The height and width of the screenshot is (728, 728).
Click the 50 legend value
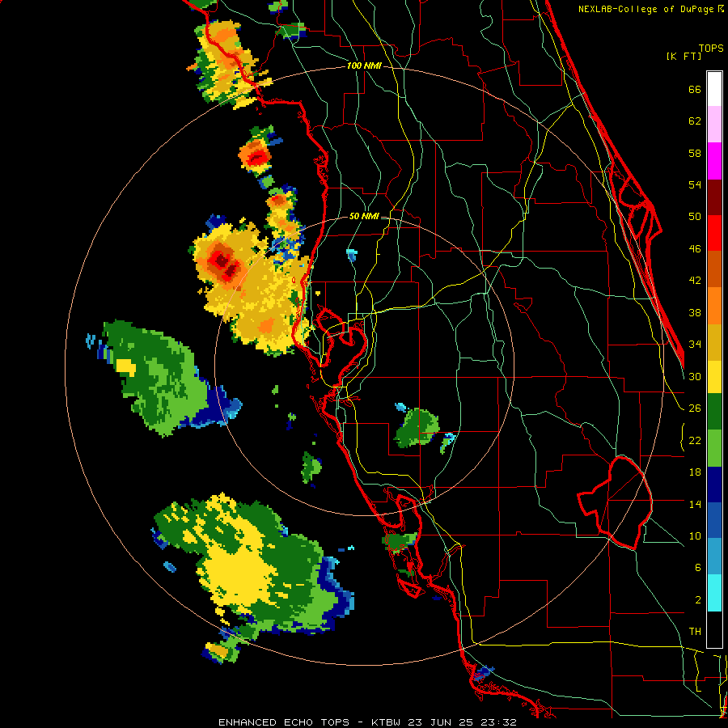tap(695, 216)
